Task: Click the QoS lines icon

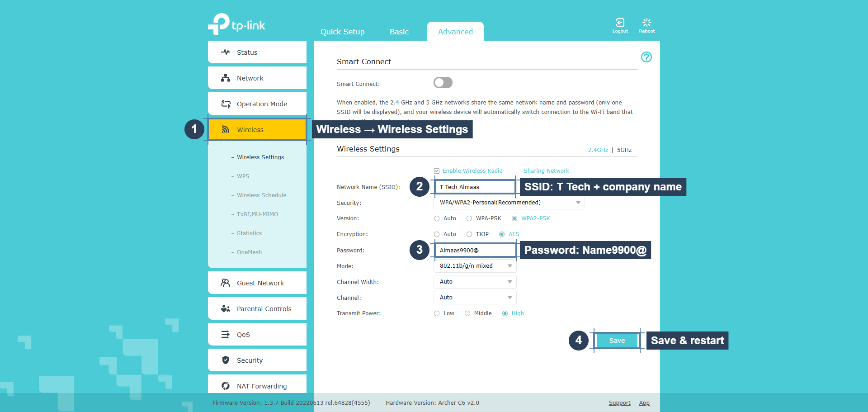Action: 225,334
